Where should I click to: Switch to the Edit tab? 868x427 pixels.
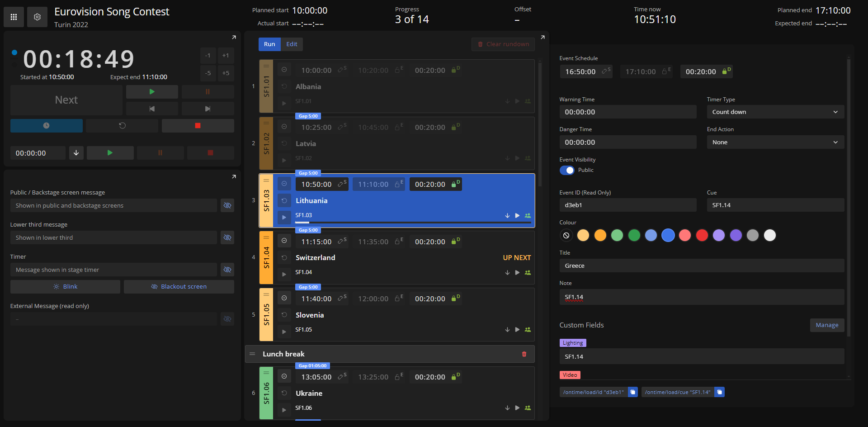tap(292, 44)
